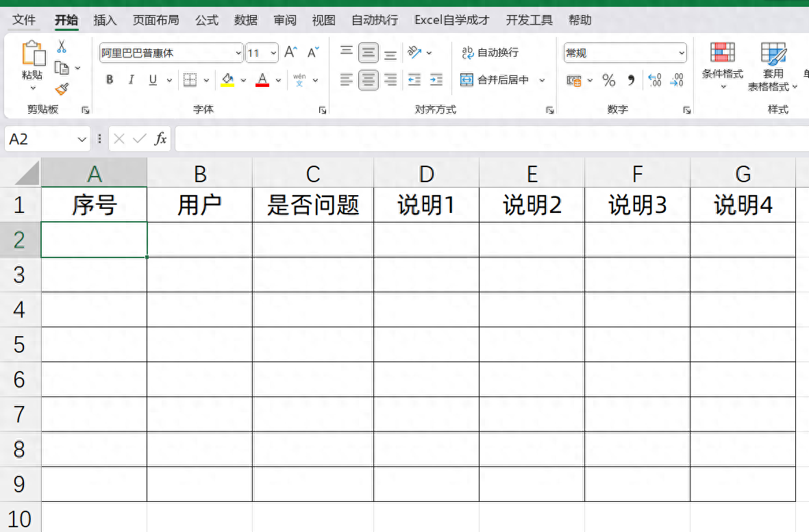Image resolution: width=809 pixels, height=532 pixels.
Task: Apply percent style
Action: click(x=609, y=80)
